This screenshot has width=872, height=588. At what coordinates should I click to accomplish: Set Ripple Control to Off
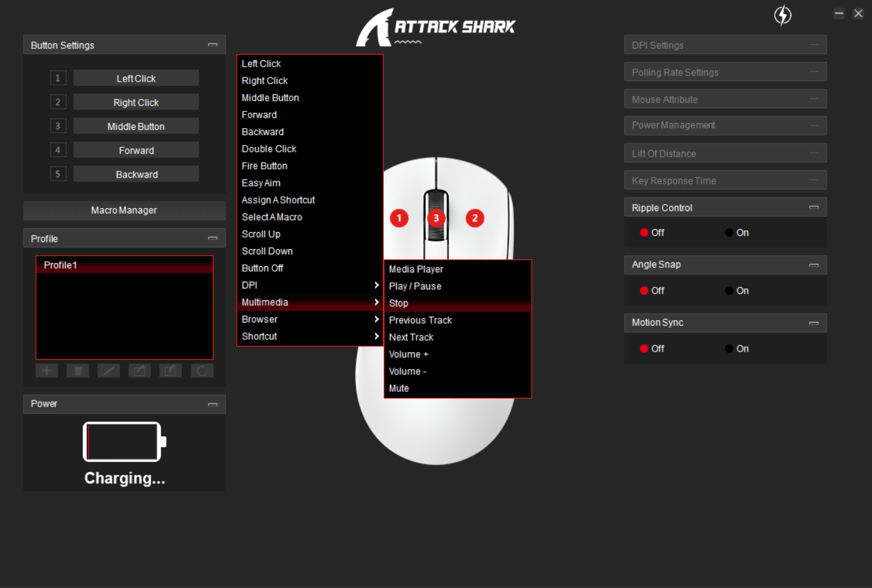coord(644,233)
